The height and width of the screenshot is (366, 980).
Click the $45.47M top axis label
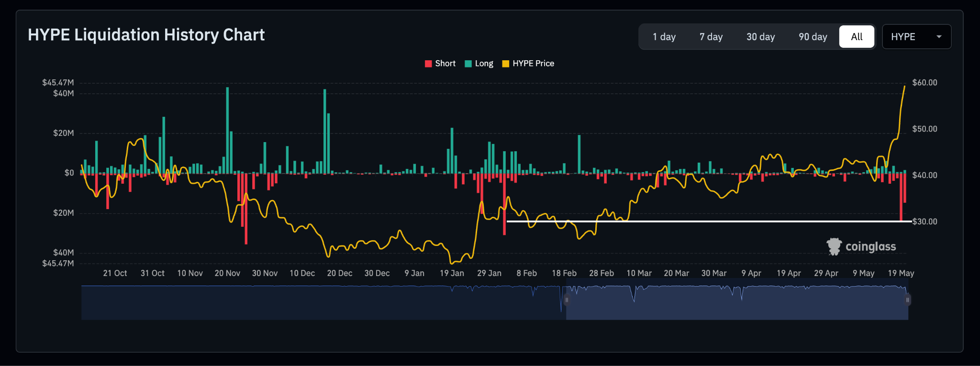[x=58, y=83]
